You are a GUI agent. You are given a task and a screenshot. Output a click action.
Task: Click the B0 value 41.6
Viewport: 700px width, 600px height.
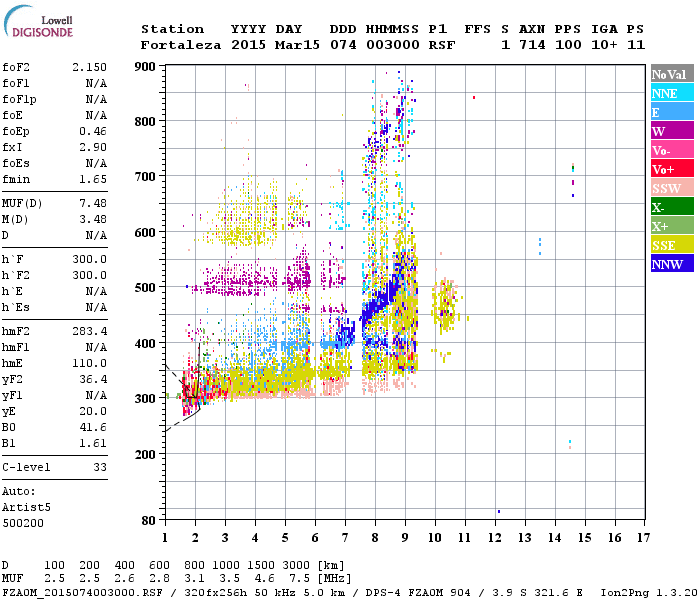point(93,427)
